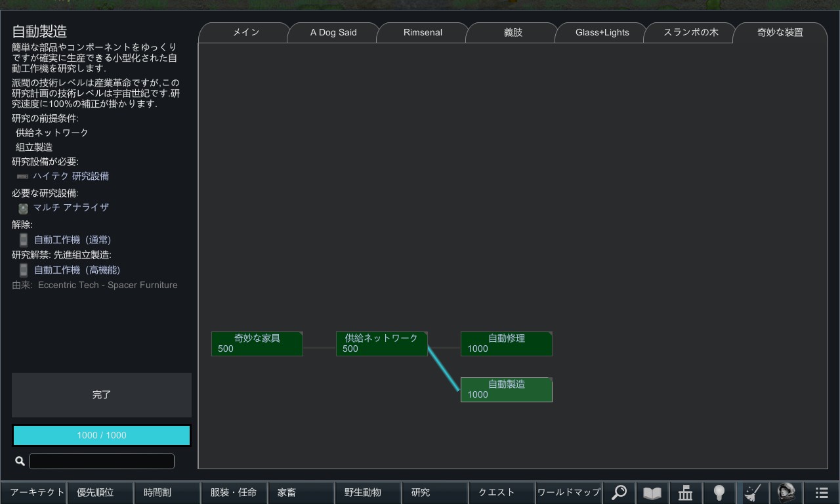The width and height of the screenshot is (840, 504).
Task: Select the 奇妙な装置 tab
Action: [x=780, y=33]
